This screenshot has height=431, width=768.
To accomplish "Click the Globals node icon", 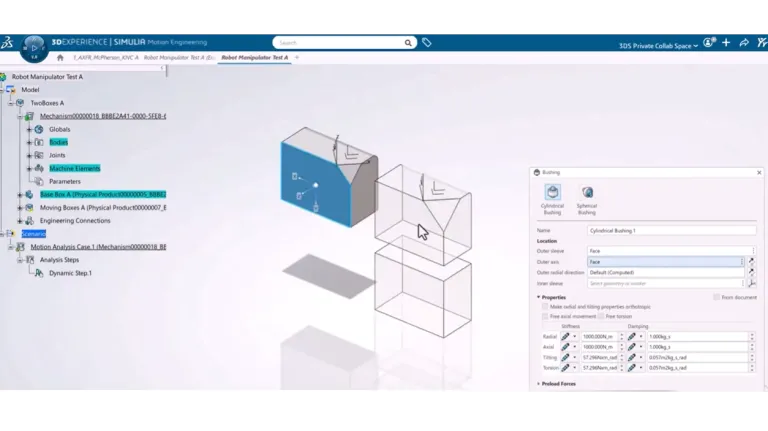I will coord(39,129).
